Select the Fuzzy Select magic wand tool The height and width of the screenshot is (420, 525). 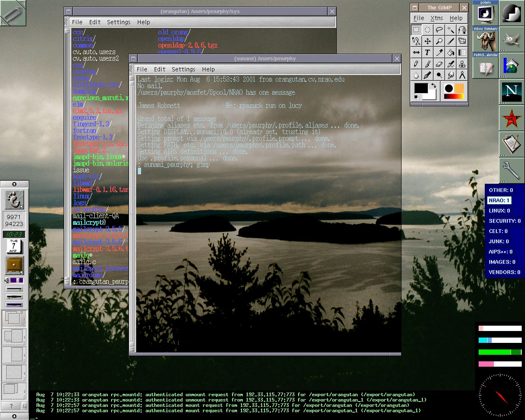(x=450, y=30)
